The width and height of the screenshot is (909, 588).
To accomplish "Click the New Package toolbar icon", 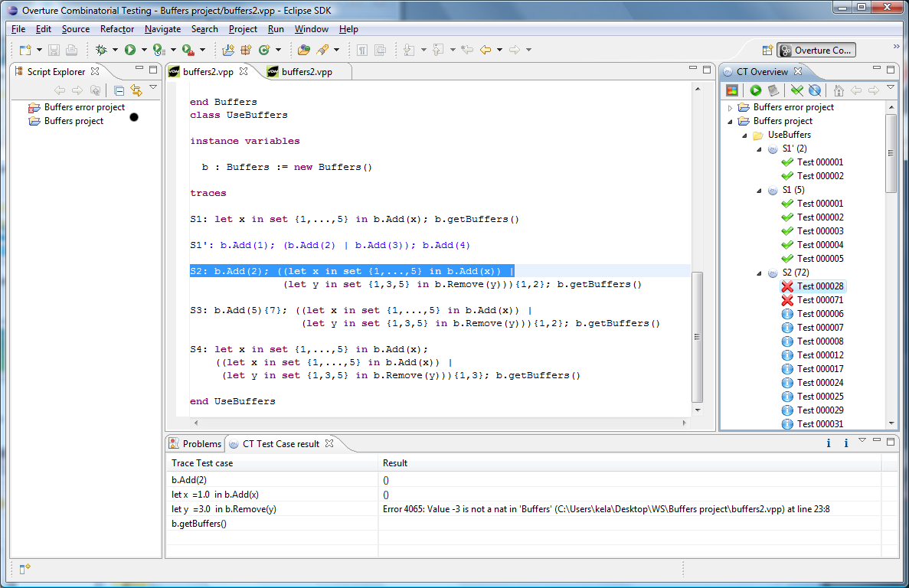I will click(x=246, y=51).
